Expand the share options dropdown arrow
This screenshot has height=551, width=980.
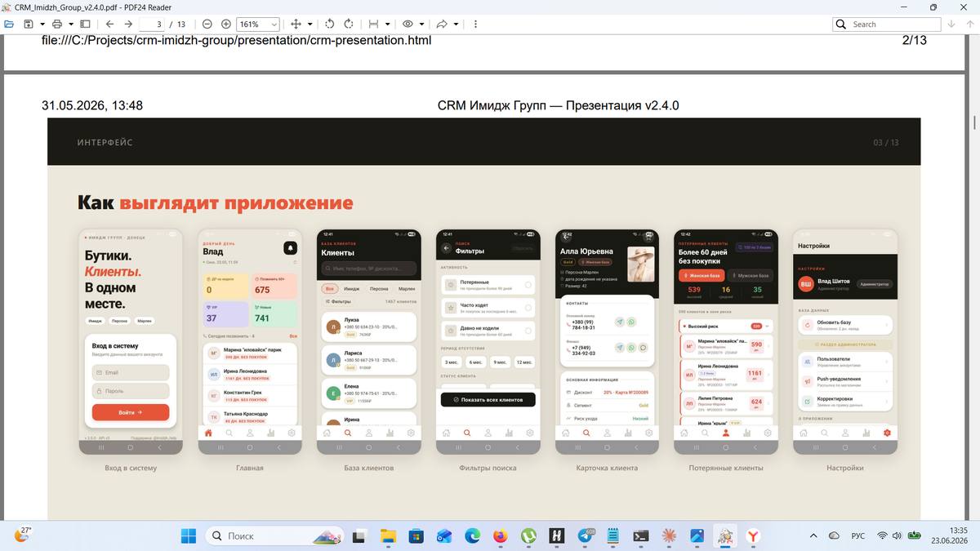(456, 24)
